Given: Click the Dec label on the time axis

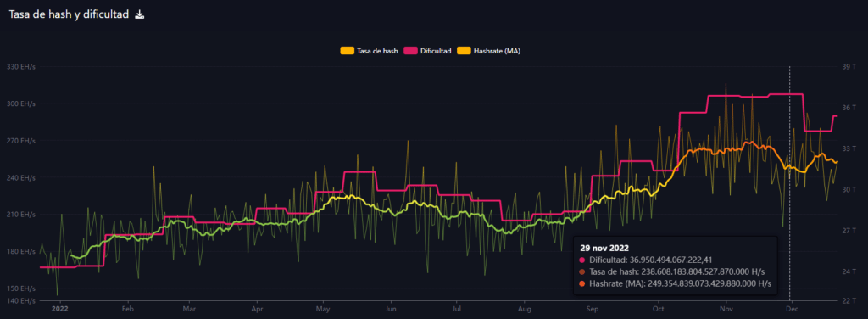Looking at the screenshot, I should (792, 309).
